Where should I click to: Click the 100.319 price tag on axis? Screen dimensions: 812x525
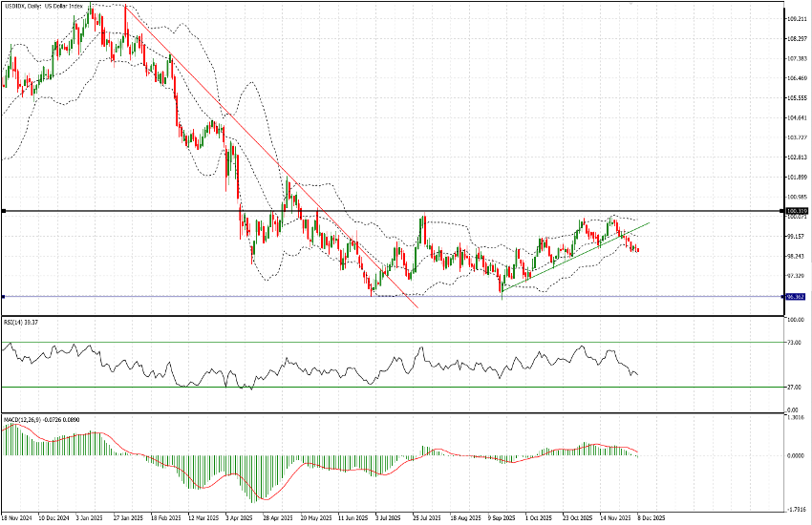[x=796, y=211]
